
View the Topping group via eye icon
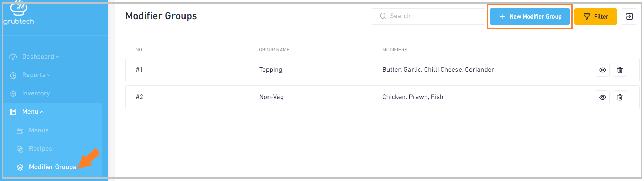[603, 70]
